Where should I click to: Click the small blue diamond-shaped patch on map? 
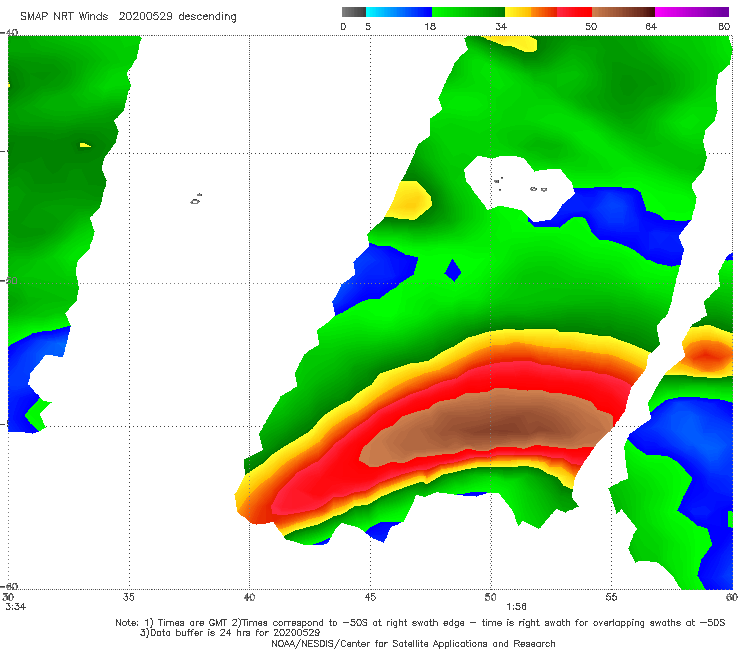pyautogui.click(x=453, y=270)
